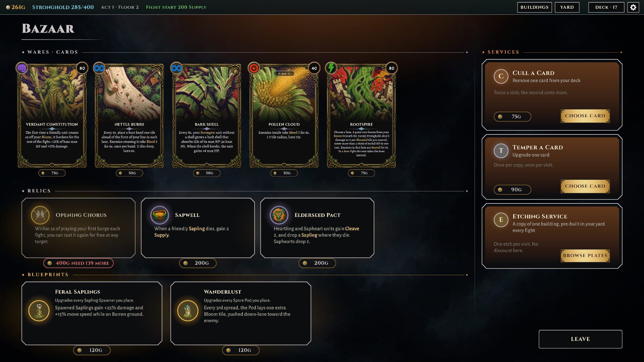Browse plates for Etching Service
This screenshot has height=362, width=644.
coord(585,256)
